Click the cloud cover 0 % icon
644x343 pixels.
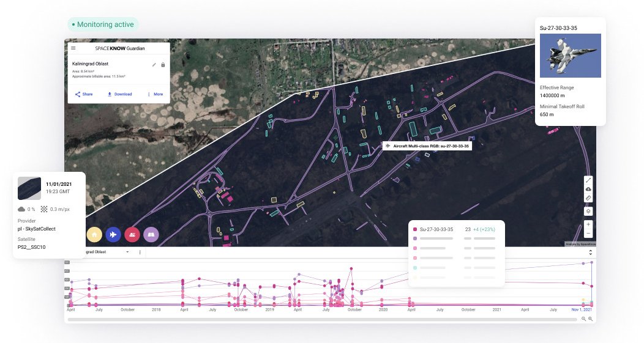pos(21,209)
